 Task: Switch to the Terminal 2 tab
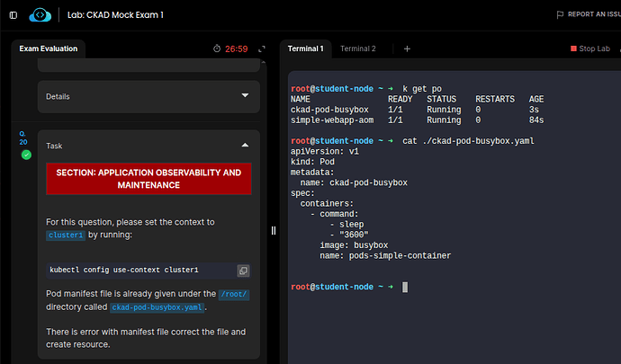pyautogui.click(x=357, y=49)
